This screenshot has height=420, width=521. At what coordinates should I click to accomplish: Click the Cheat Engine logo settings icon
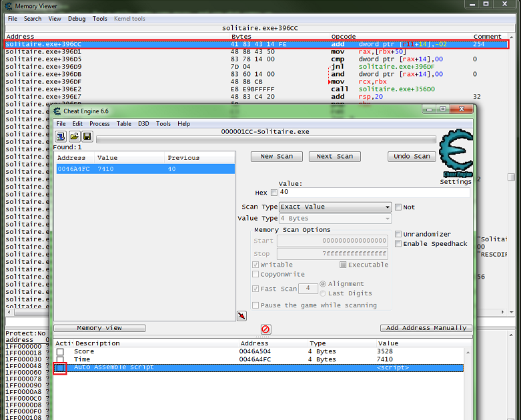(x=456, y=153)
